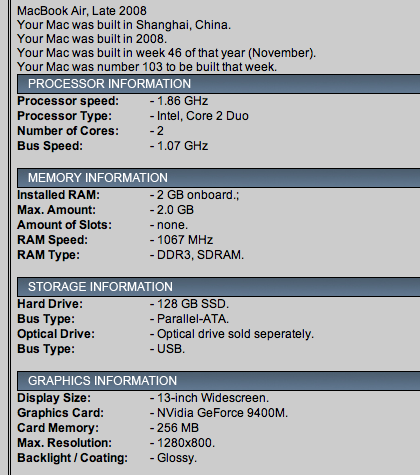Click the 'Card Memory:' label

pyautogui.click(x=58, y=428)
